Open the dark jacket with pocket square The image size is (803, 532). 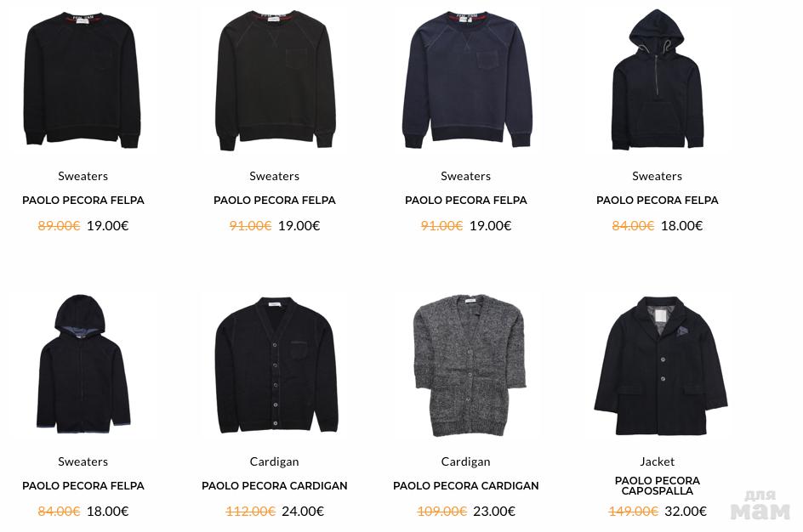[661, 365]
